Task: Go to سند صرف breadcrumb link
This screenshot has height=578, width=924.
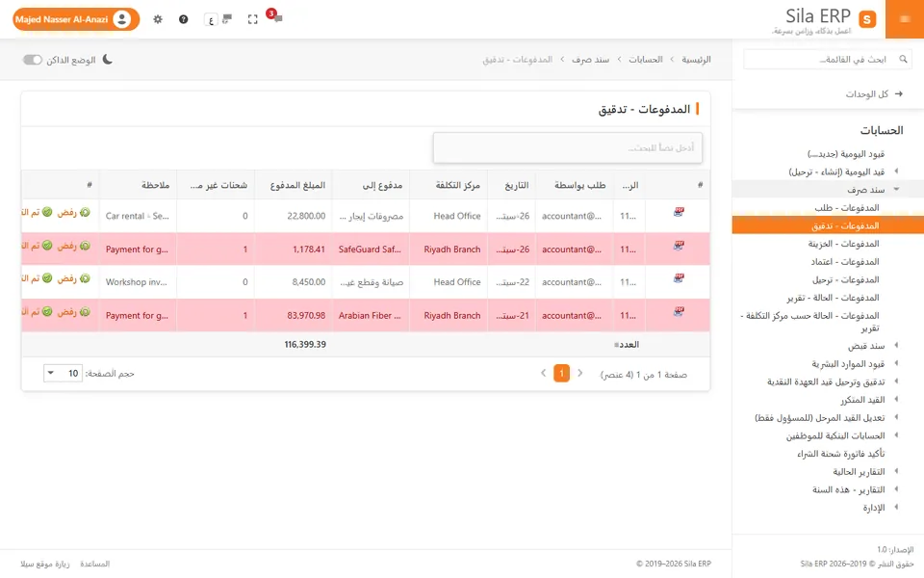Action: pyautogui.click(x=590, y=60)
